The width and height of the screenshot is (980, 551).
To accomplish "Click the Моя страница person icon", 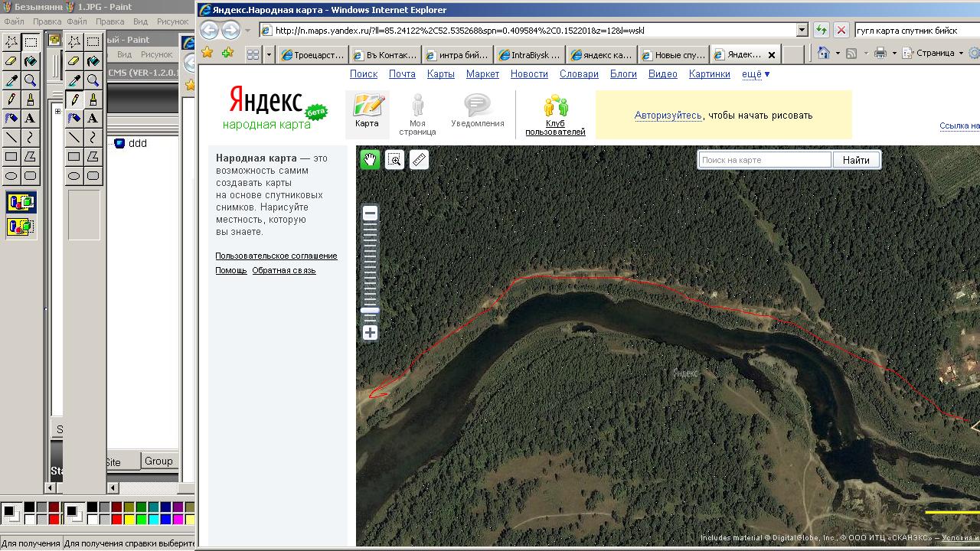I will point(417,106).
